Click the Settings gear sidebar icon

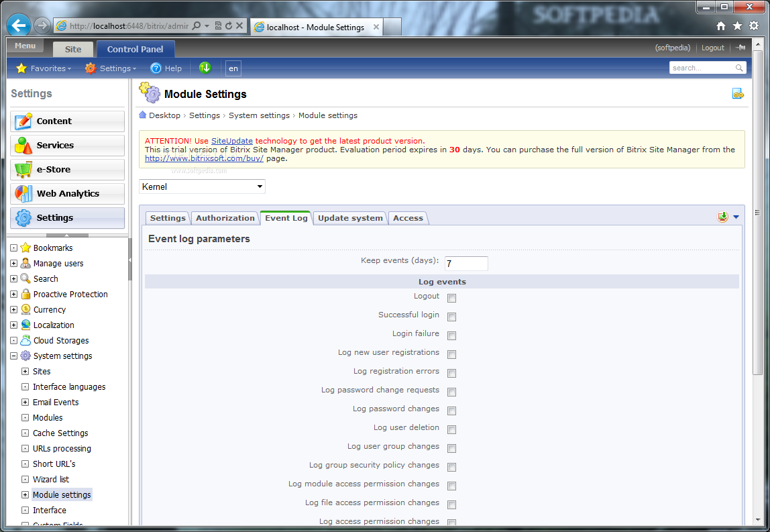click(x=23, y=217)
